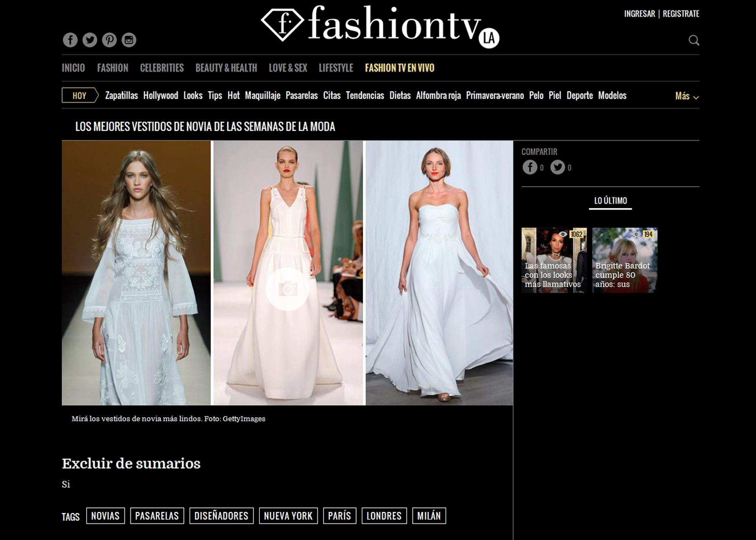The image size is (756, 540).
Task: Click the Registrate link
Action: click(x=681, y=14)
